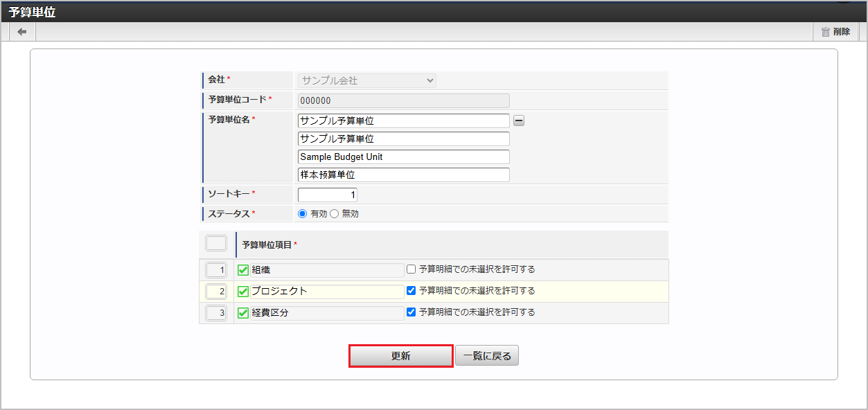Click the 一覧に戻る button
The image size is (868, 410).
487,356
